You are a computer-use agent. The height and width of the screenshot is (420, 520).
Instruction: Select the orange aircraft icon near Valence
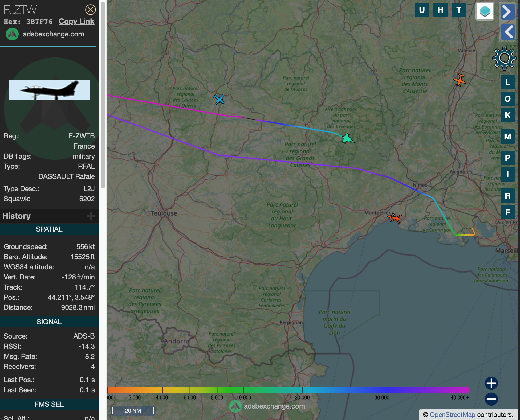pos(460,80)
